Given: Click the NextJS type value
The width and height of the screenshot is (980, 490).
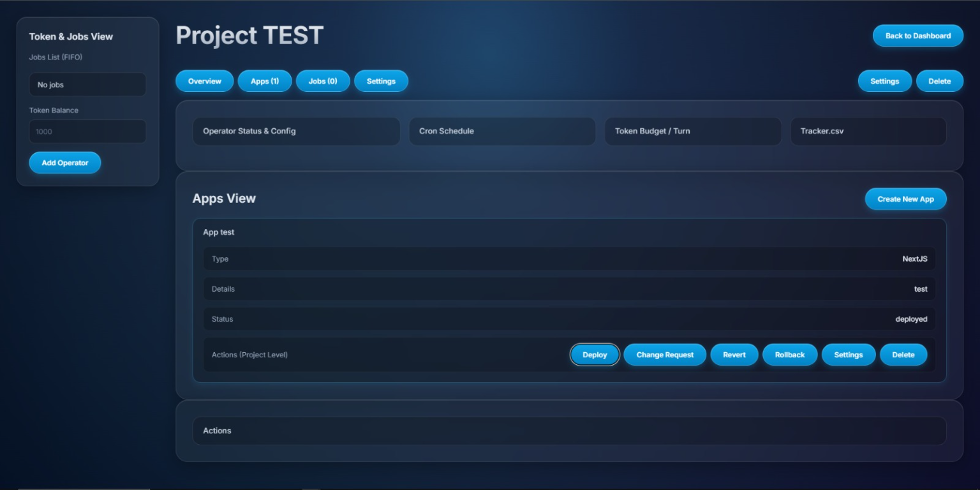Looking at the screenshot, I should (915, 259).
